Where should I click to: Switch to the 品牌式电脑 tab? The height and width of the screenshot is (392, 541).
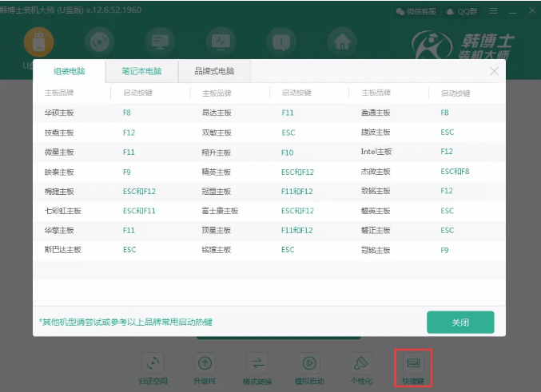(x=214, y=71)
